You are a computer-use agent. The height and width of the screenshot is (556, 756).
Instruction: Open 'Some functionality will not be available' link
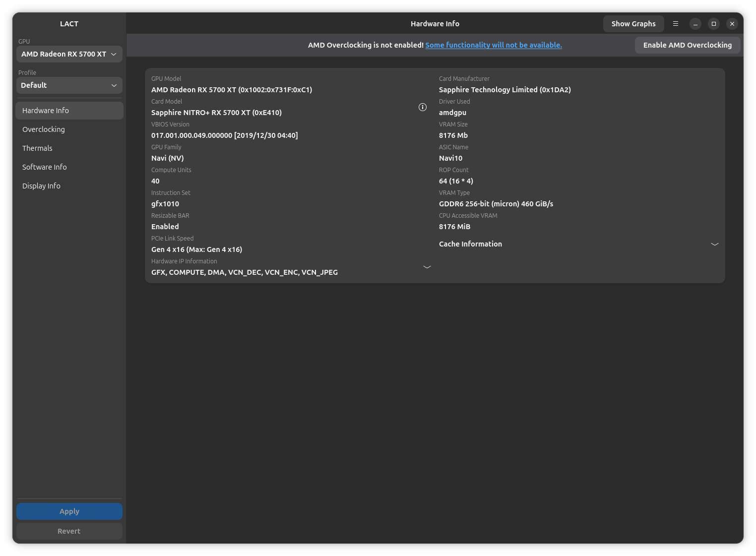pyautogui.click(x=494, y=45)
